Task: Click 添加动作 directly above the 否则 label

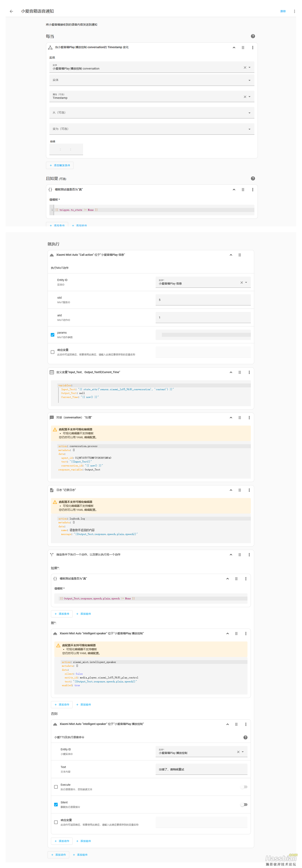Action: point(62,704)
